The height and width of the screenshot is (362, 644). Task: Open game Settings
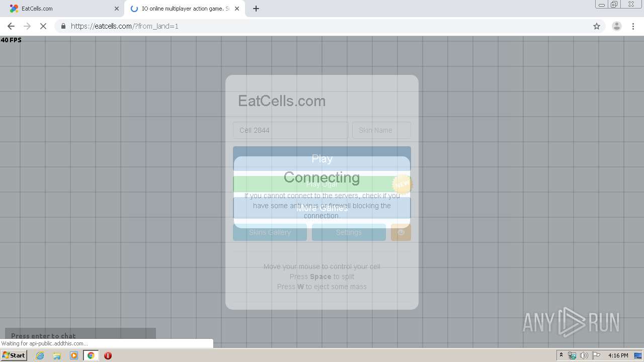click(x=349, y=232)
